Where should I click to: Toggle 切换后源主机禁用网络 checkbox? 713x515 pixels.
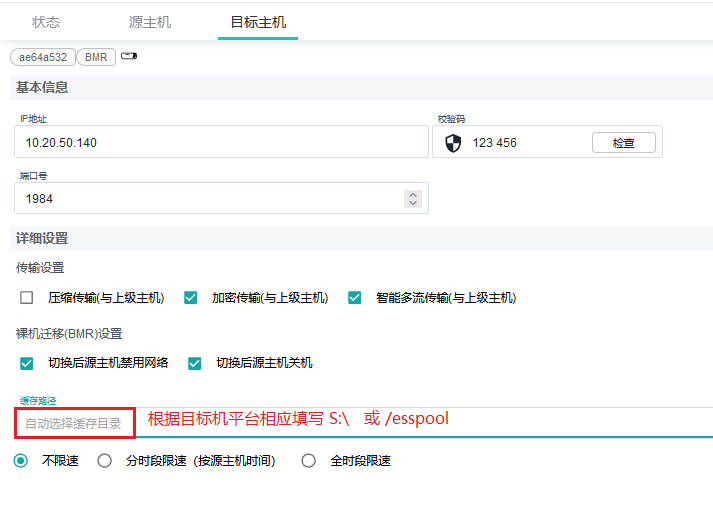(x=27, y=363)
